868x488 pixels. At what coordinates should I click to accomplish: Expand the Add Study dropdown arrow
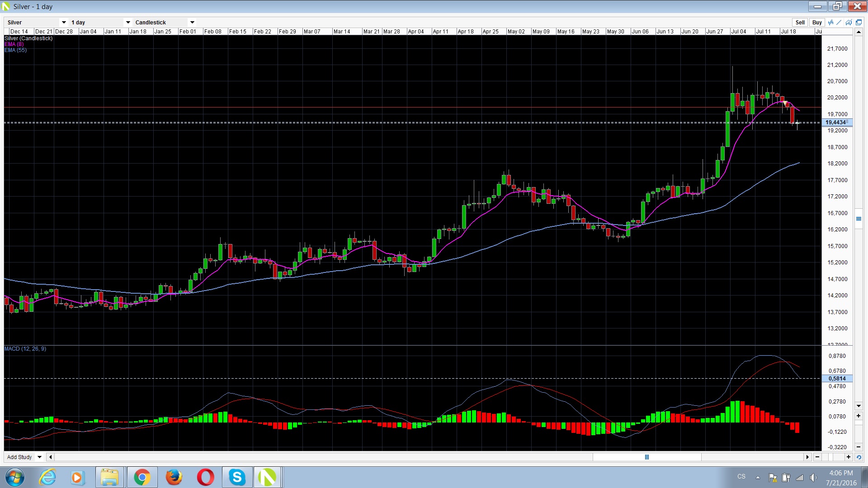(40, 457)
